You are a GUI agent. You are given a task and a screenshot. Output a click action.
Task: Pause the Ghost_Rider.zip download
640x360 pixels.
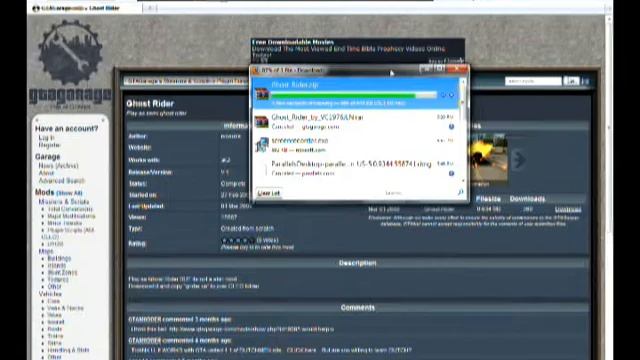tap(443, 95)
